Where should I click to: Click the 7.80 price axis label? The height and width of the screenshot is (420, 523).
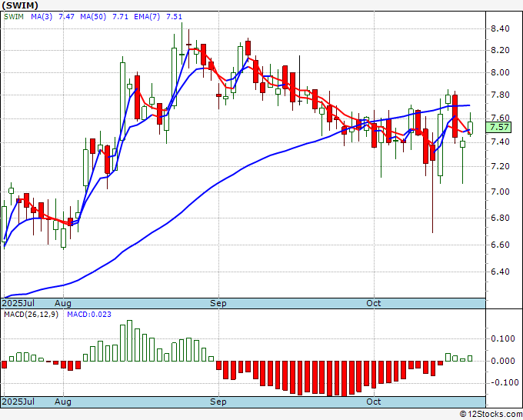click(500, 95)
